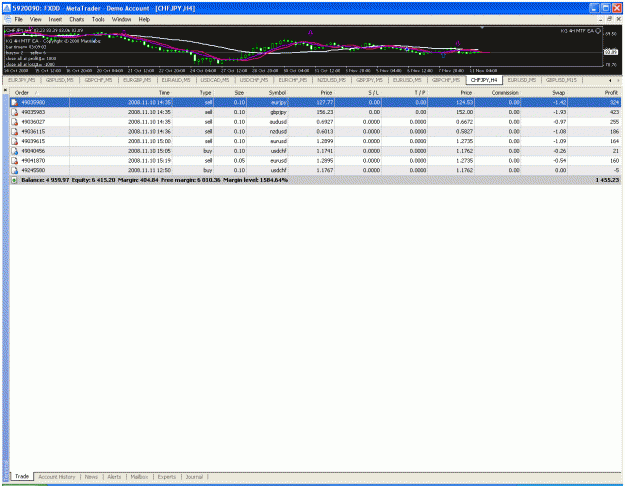Open the Journal tab
The height and width of the screenshot is (486, 625).
pos(194,477)
